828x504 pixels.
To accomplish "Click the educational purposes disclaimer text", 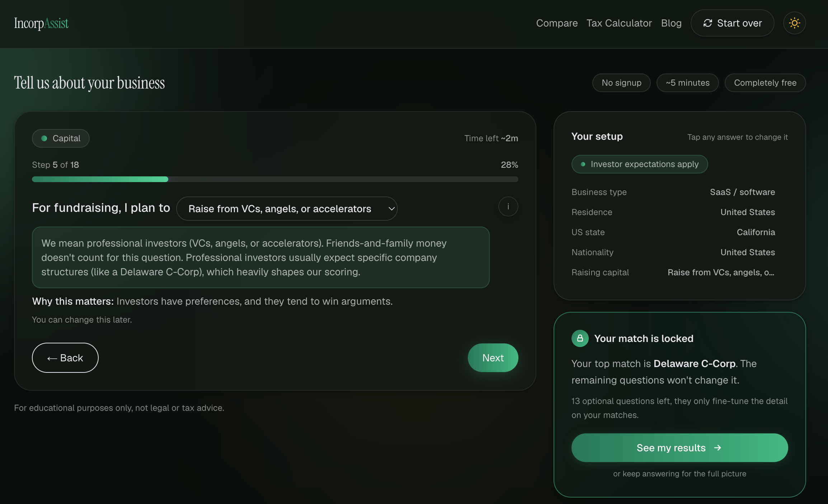I will (119, 408).
